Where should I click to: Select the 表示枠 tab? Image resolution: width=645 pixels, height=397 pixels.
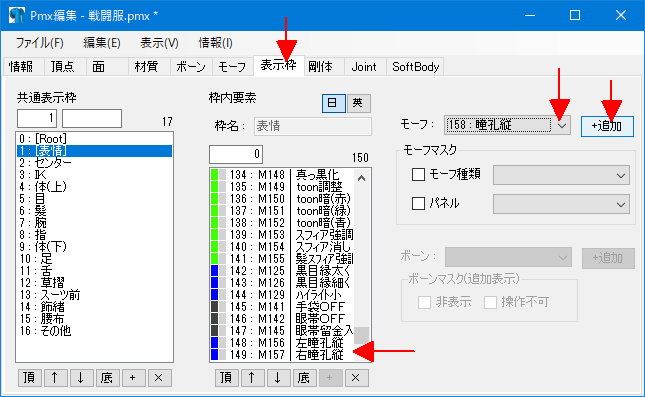click(279, 66)
